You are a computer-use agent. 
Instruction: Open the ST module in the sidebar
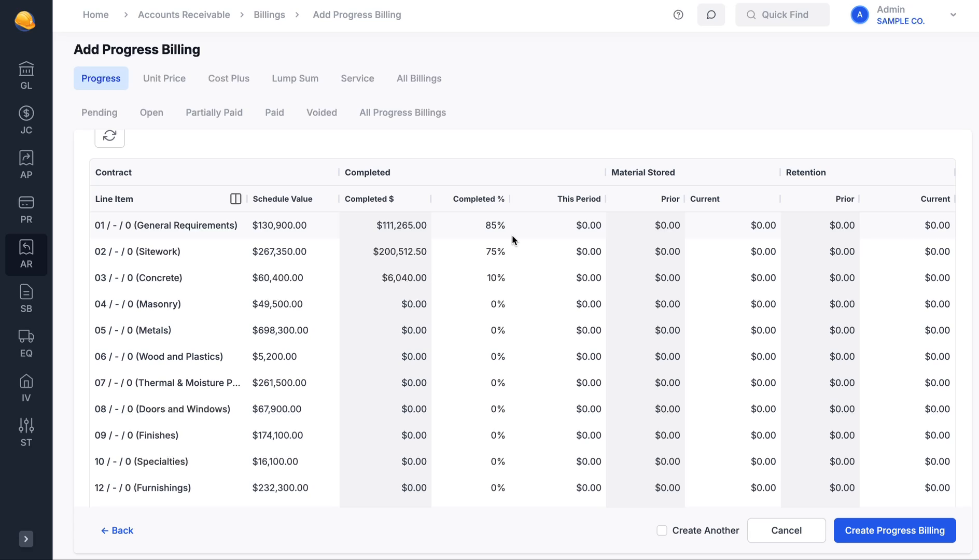click(x=26, y=431)
